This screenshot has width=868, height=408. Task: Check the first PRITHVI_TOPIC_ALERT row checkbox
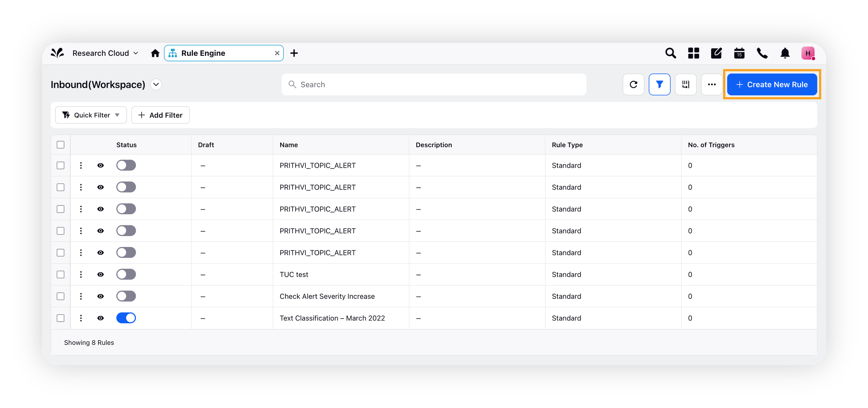coord(61,165)
